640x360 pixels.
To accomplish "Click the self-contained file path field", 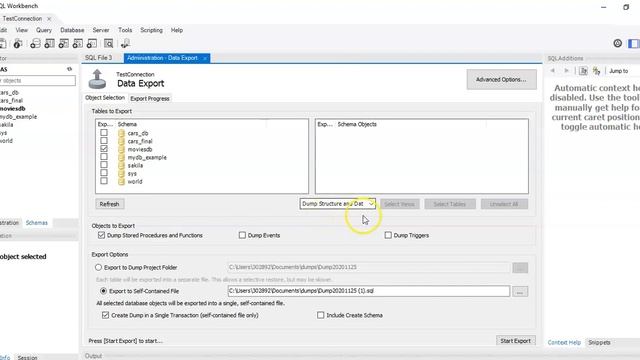I will point(369,291).
